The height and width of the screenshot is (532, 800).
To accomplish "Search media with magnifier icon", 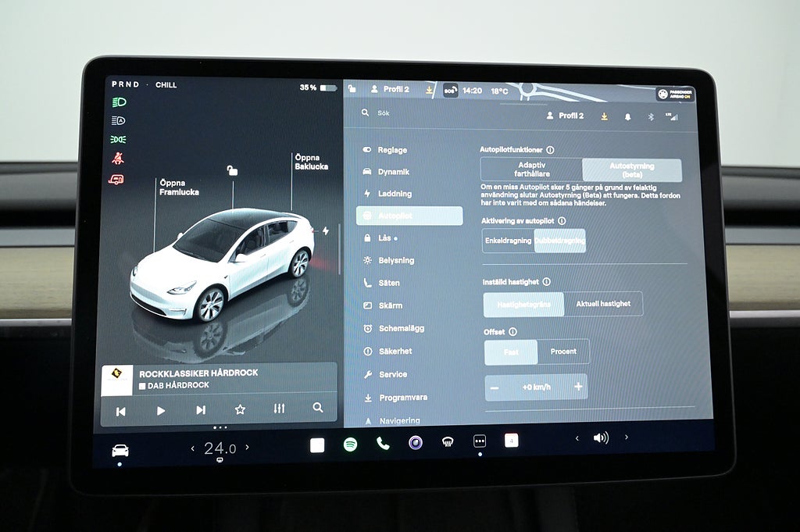I will point(317,407).
